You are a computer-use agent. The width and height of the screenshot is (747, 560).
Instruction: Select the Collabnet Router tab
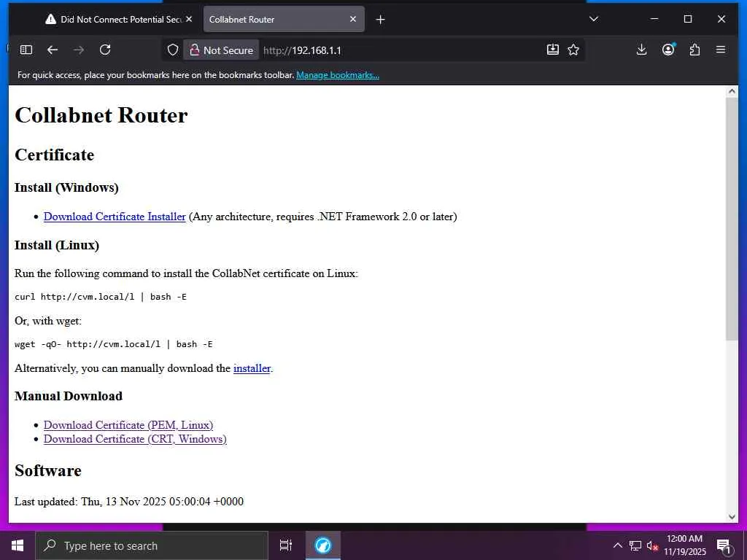coord(284,20)
